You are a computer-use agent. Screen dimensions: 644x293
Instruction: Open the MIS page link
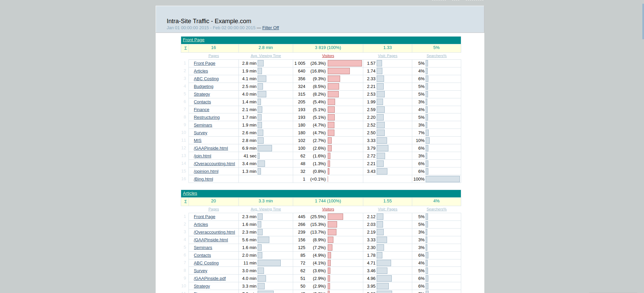pos(198,141)
